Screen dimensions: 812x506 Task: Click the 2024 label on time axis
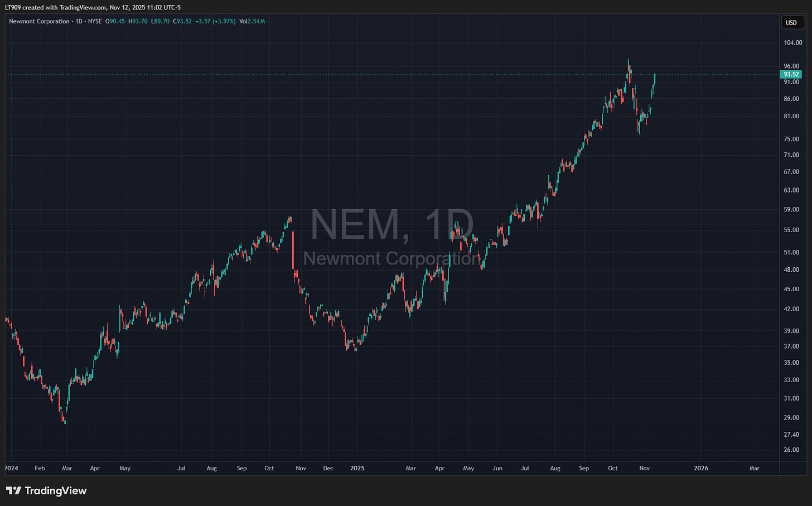point(11,468)
